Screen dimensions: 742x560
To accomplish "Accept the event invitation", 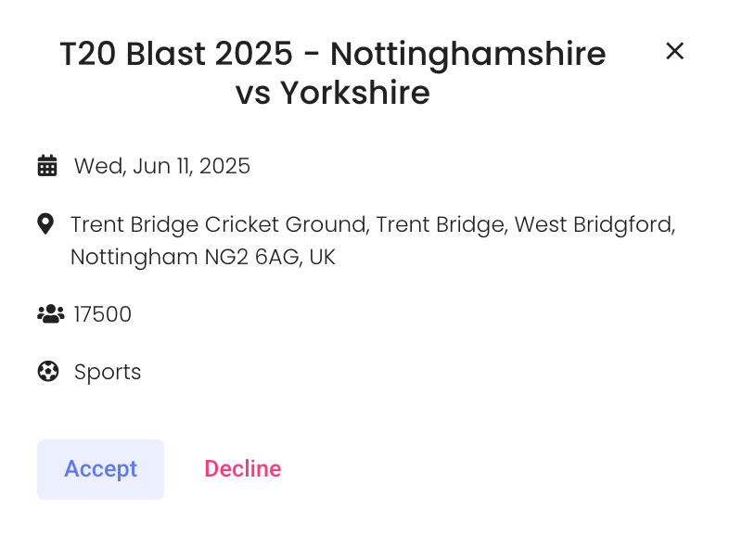I will pos(100,469).
